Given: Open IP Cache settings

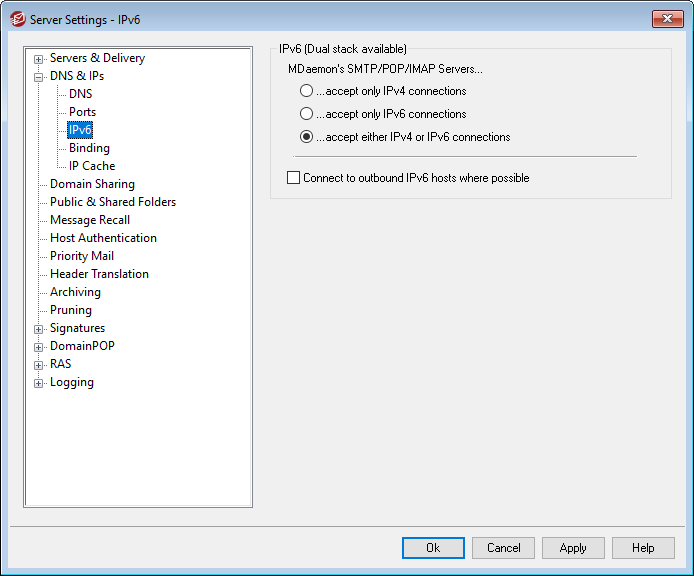Looking at the screenshot, I should coord(92,166).
